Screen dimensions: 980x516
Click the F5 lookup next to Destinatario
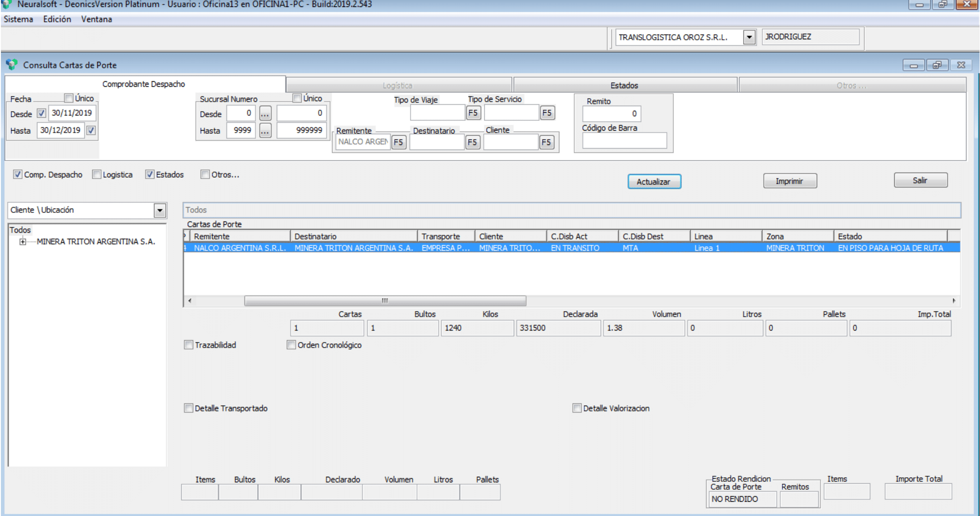coord(472,142)
